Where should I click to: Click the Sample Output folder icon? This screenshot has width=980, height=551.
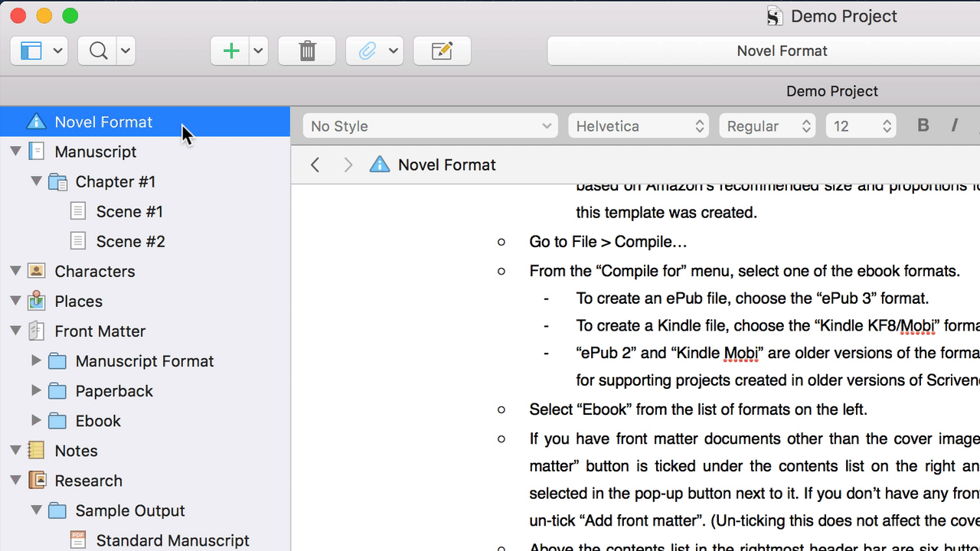(57, 510)
